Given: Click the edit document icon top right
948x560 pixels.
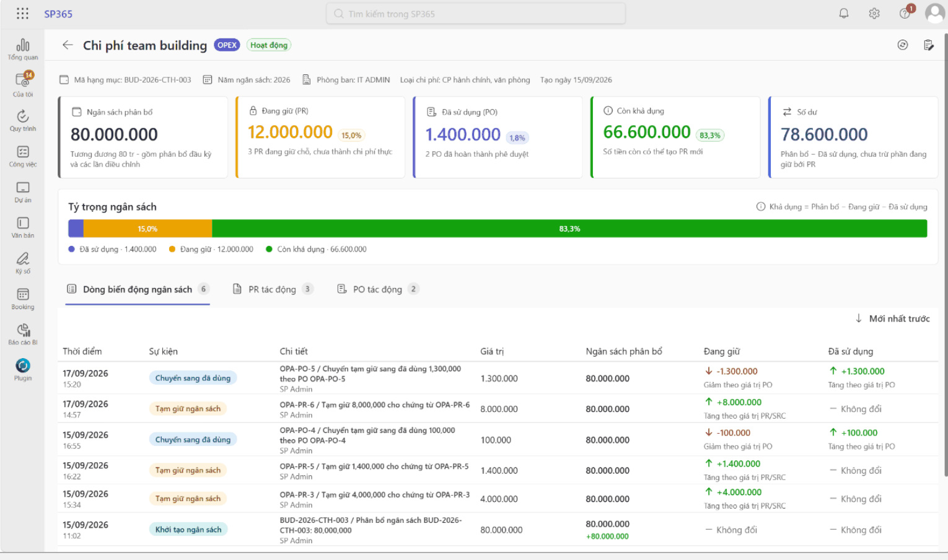Looking at the screenshot, I should click(929, 45).
